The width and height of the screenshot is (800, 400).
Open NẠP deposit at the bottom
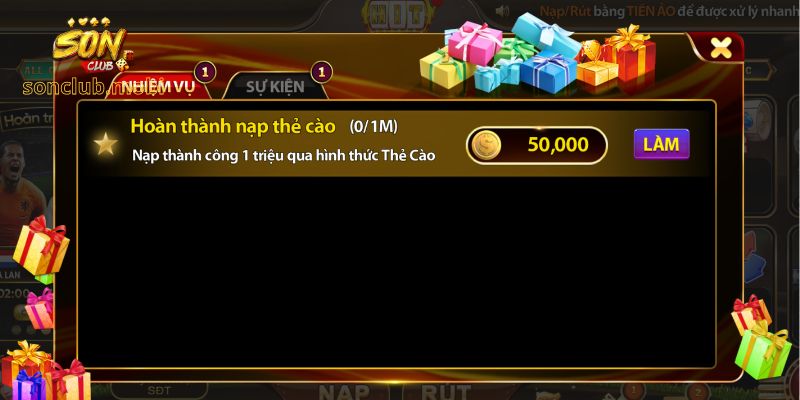pos(343,392)
